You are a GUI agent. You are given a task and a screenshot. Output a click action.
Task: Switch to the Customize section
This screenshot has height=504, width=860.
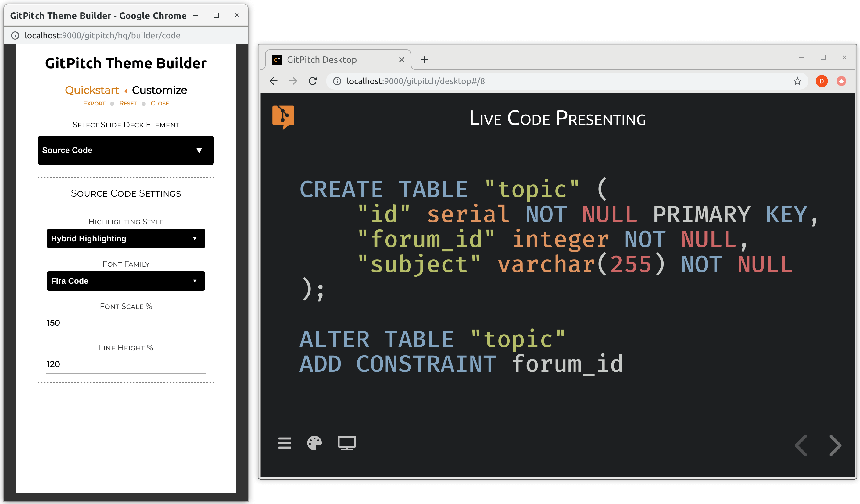(159, 90)
